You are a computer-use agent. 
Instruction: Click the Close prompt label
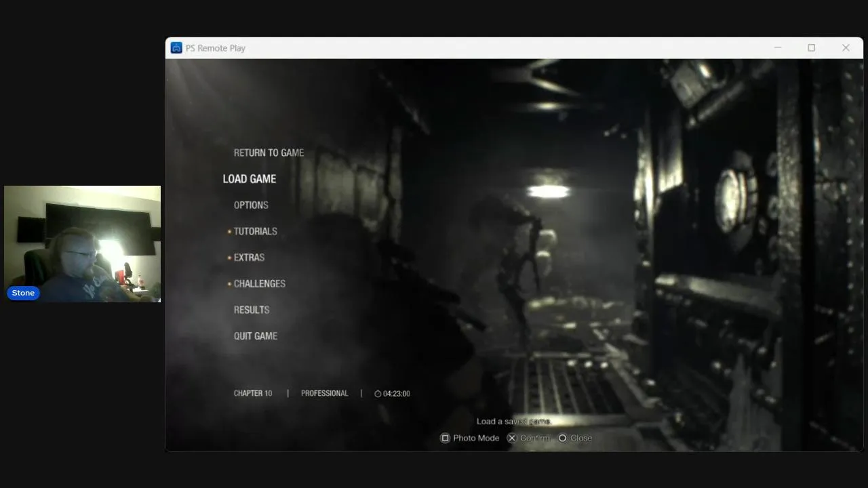click(x=581, y=438)
